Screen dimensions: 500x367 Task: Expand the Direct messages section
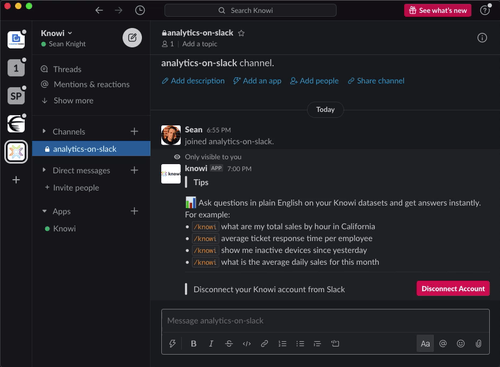click(44, 170)
